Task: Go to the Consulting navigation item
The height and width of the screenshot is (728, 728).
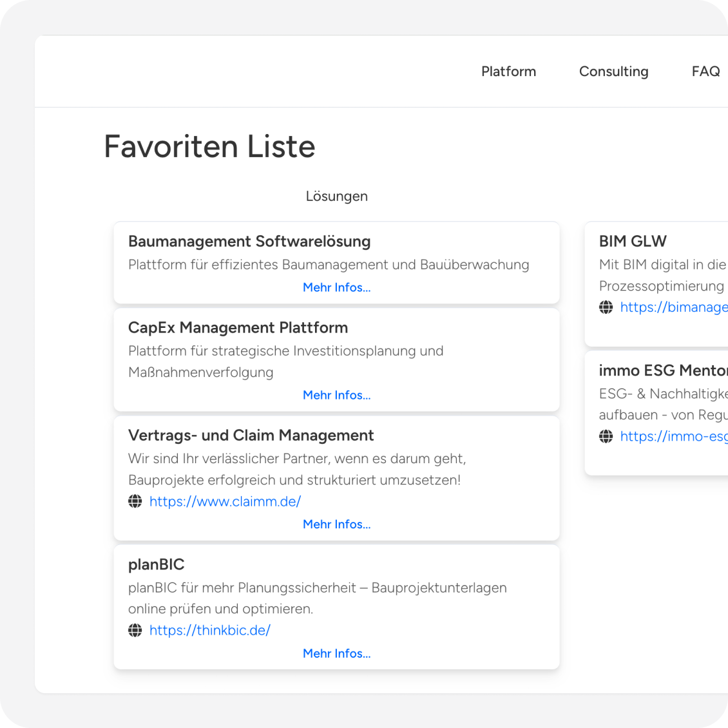Action: (x=613, y=72)
